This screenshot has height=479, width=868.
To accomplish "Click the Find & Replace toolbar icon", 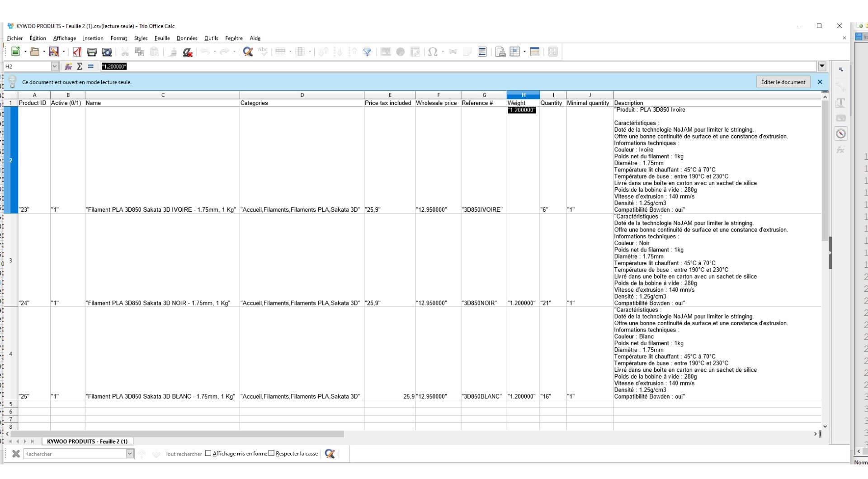I will click(248, 52).
